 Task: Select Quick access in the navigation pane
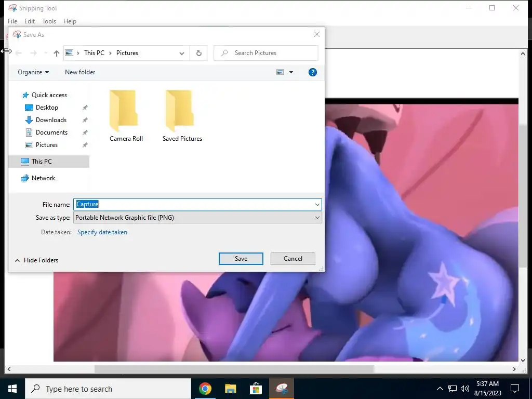(x=49, y=95)
